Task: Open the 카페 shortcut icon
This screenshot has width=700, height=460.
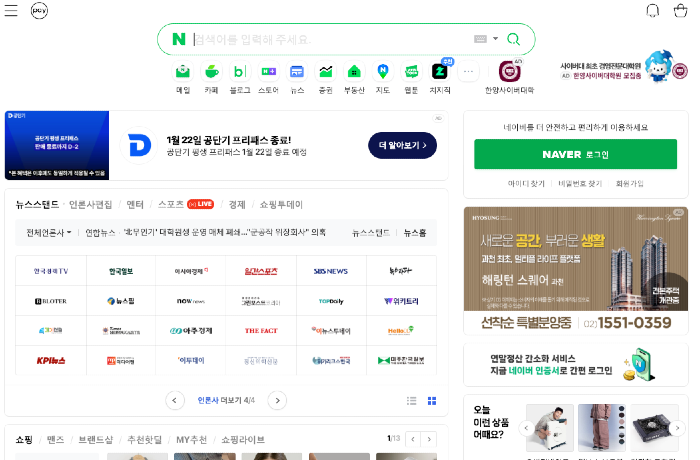Action: pyautogui.click(x=211, y=71)
